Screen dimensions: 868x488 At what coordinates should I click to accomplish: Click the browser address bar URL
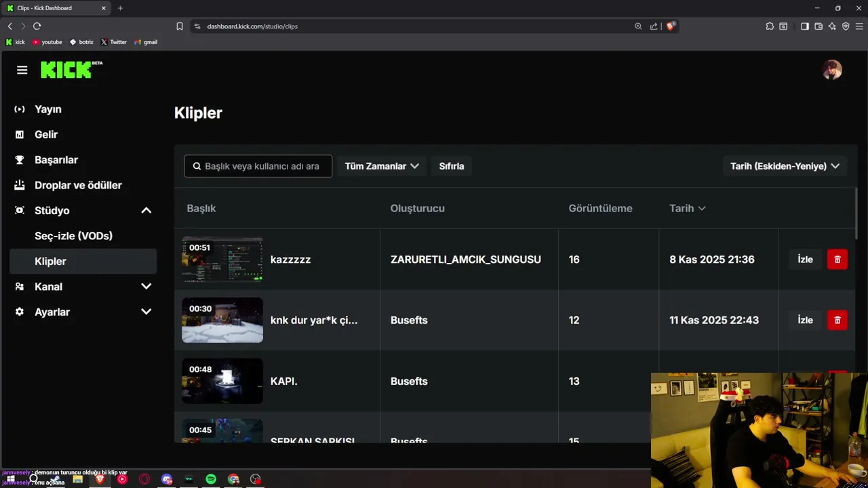(252, 26)
